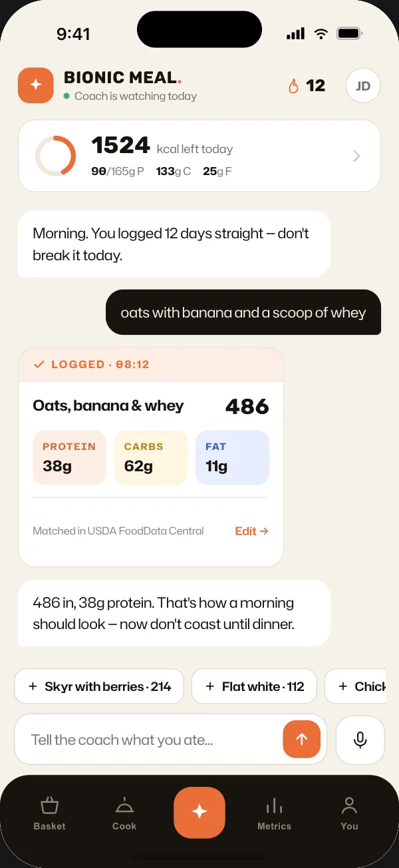Screen dimensions: 399x868
Task: Select the yellow Carbs 62g tile
Action: pos(151,457)
